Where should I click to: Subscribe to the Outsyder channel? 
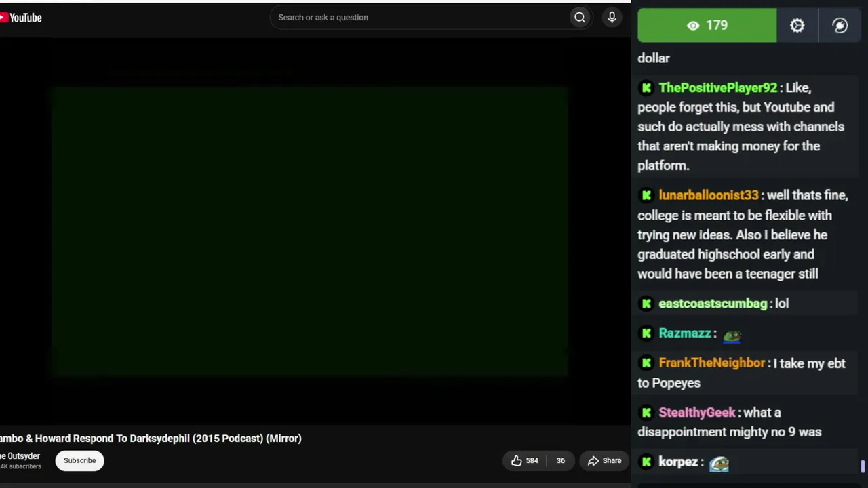click(x=79, y=461)
